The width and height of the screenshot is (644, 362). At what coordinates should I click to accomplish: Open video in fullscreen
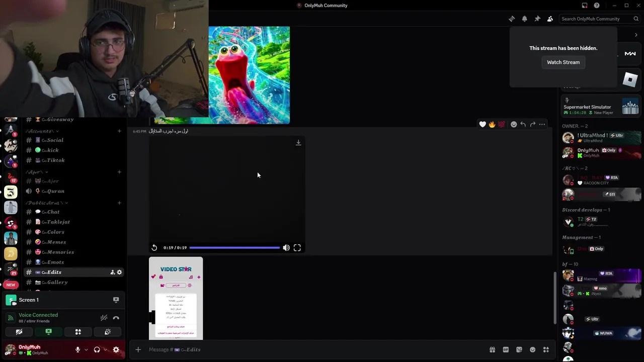[x=297, y=247]
